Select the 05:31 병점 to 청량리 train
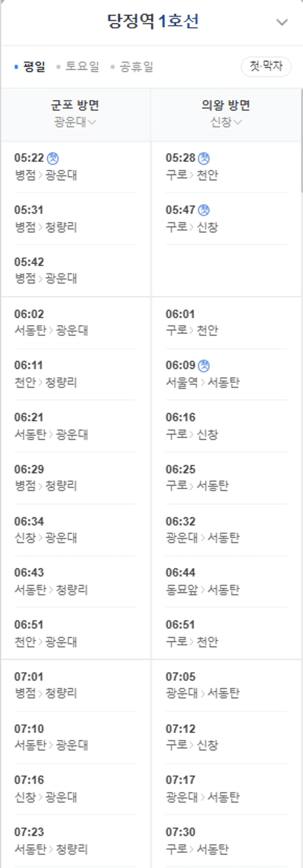 click(75, 219)
